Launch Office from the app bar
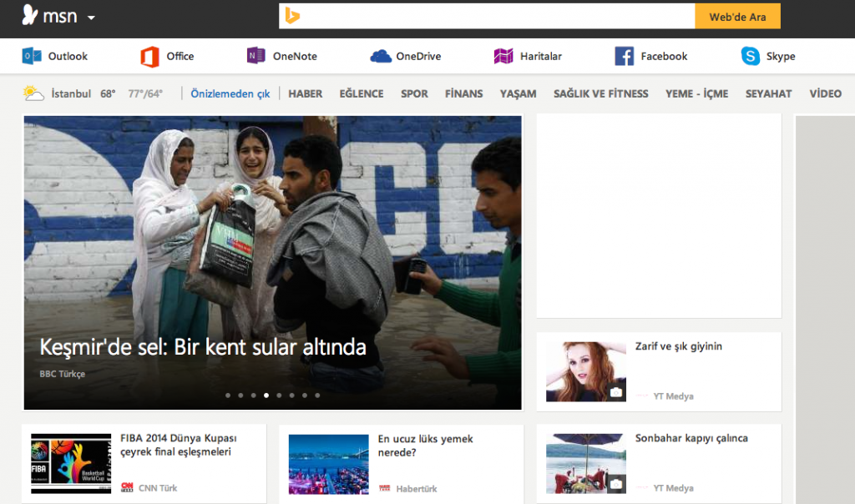The height and width of the screenshot is (504, 855). pos(149,56)
